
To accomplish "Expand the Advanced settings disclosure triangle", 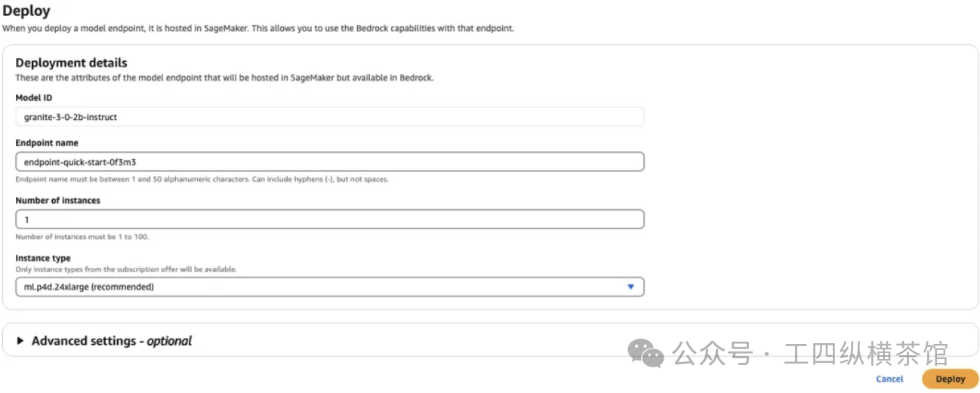I will pos(20,341).
